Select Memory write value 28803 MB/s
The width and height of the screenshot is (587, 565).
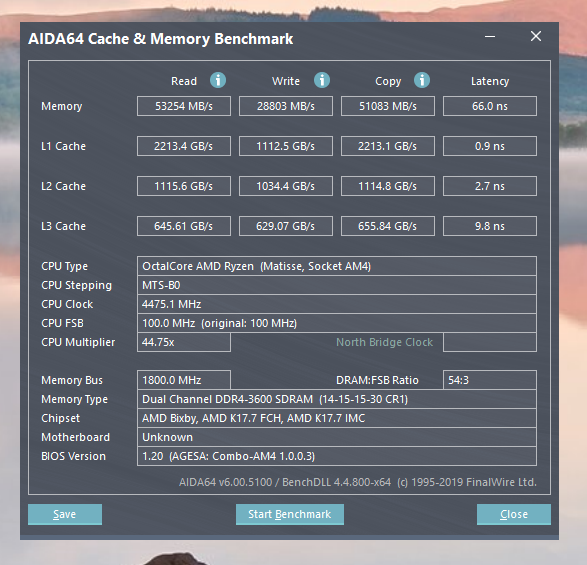[286, 106]
